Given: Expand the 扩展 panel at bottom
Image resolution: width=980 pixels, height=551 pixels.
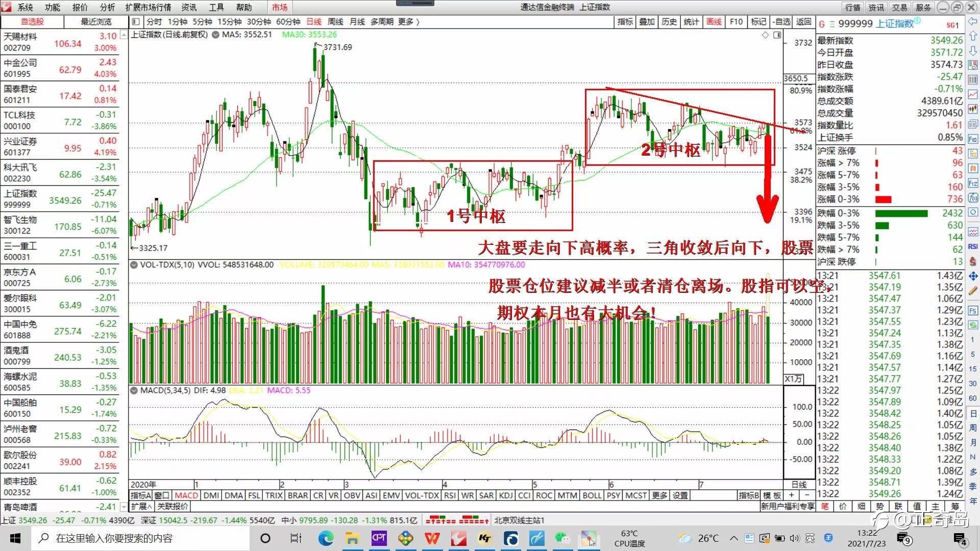Looking at the screenshot, I should pyautogui.click(x=141, y=506).
